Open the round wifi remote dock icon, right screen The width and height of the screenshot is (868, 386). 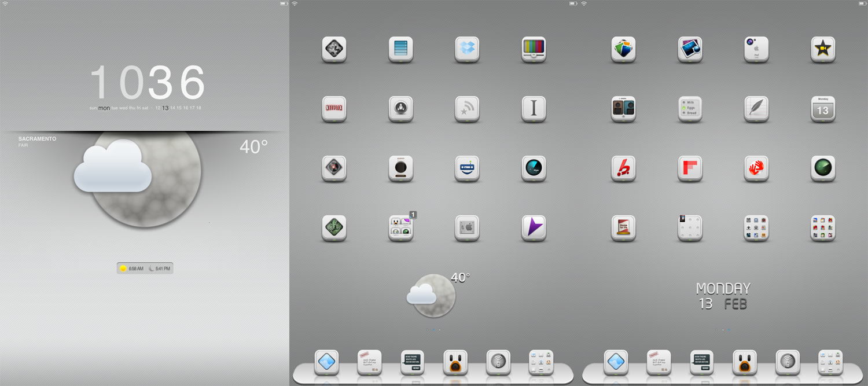(x=788, y=362)
